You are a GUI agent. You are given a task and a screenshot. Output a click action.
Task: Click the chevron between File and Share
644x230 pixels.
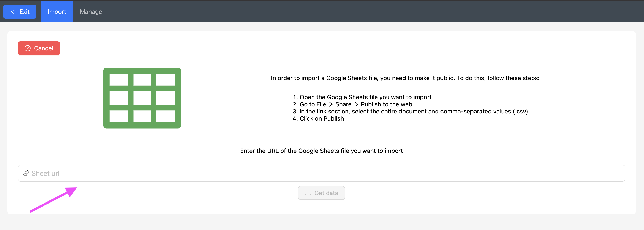(x=331, y=104)
